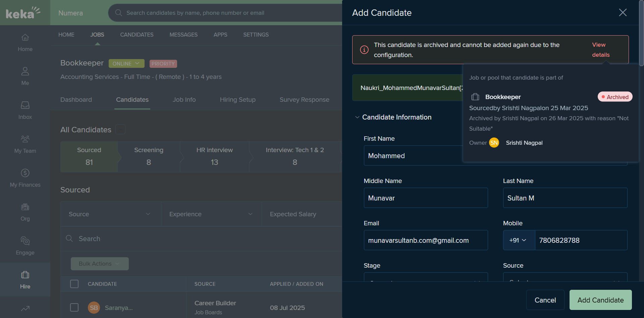The image size is (644, 318).
Task: Select the Interview: Tech 1 & 2 stage
Action: pyautogui.click(x=295, y=156)
